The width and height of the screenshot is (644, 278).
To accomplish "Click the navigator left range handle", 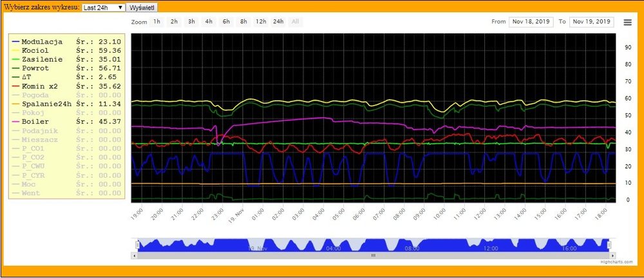I will 136,244.
